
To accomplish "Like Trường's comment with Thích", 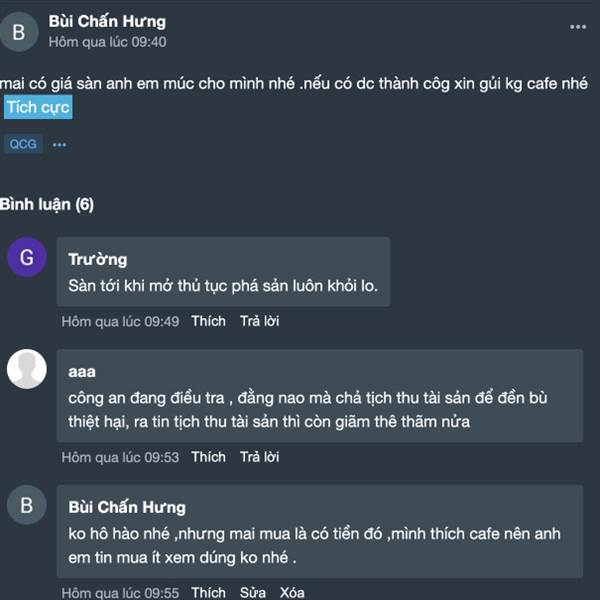I will (x=209, y=321).
